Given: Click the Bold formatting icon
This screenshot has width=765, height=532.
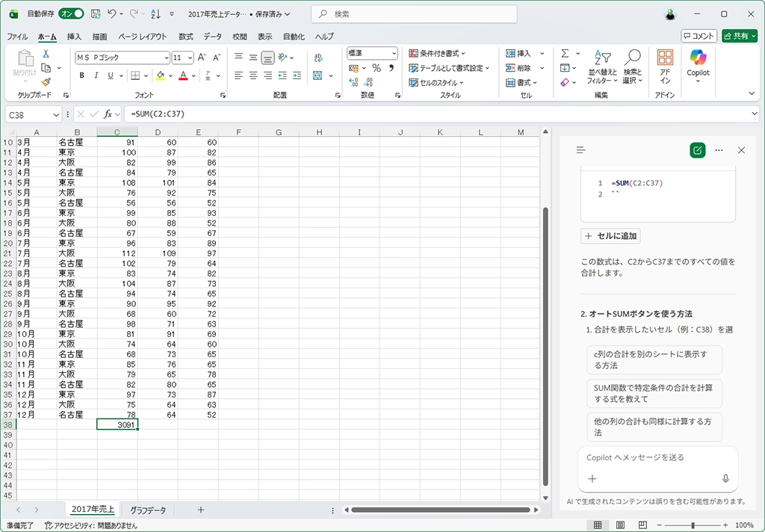Looking at the screenshot, I should coord(81,75).
